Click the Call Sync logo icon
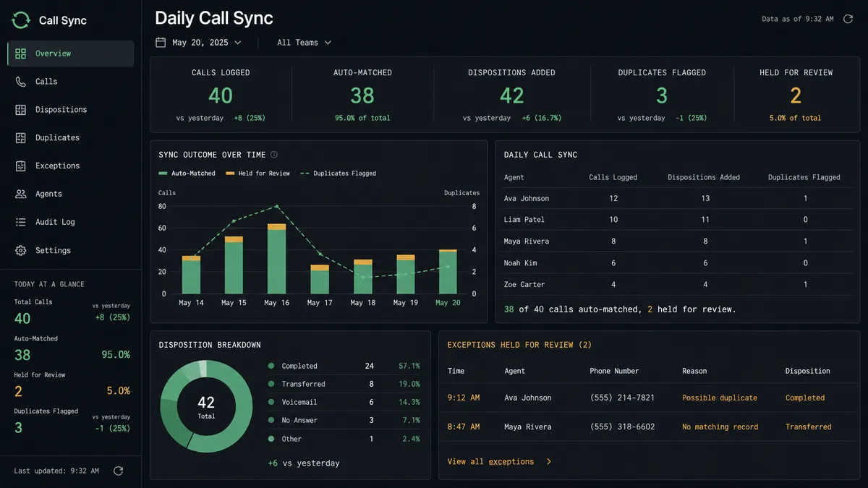 click(21, 20)
